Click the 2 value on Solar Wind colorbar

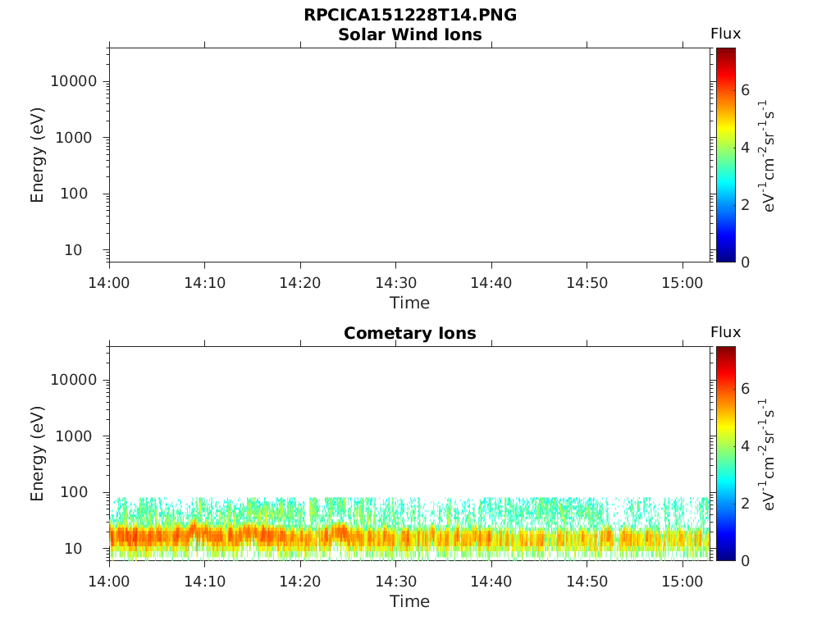[745, 204]
